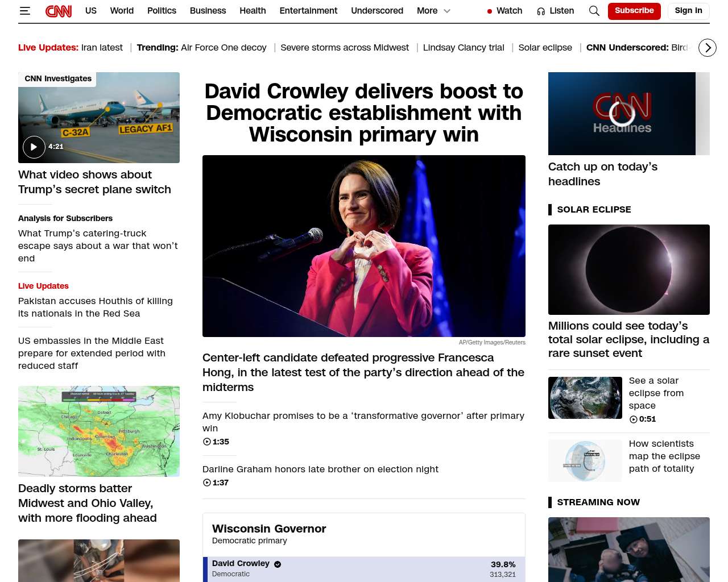This screenshot has width=728, height=582.
Task: Click the Watch link text
Action: point(510,11)
